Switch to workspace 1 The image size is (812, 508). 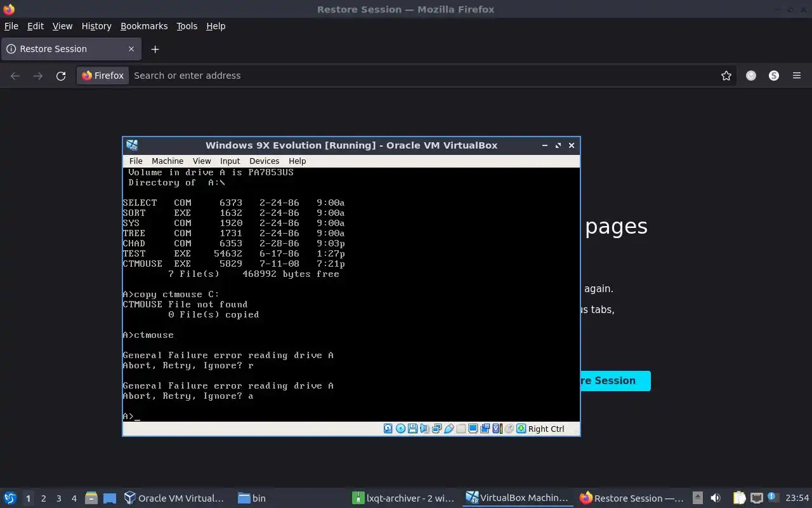pyautogui.click(x=28, y=498)
